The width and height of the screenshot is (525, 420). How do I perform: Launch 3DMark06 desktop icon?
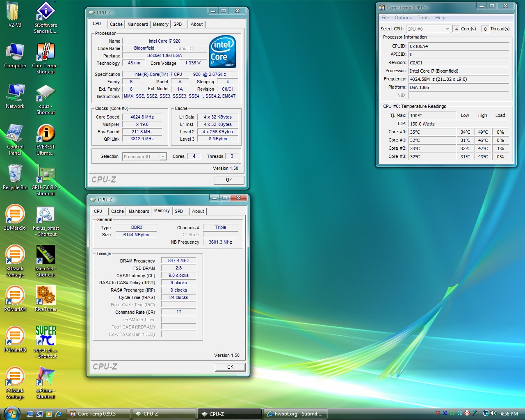[15, 218]
